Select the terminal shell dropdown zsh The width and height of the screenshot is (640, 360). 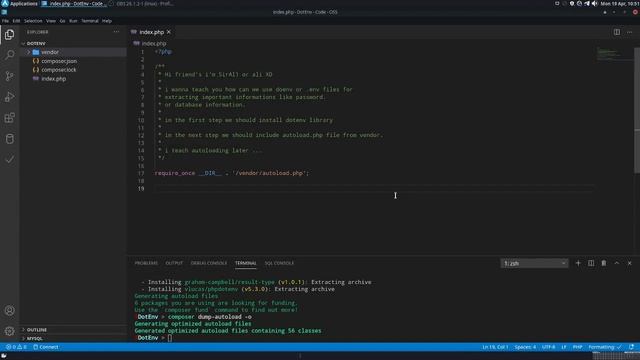[534, 263]
